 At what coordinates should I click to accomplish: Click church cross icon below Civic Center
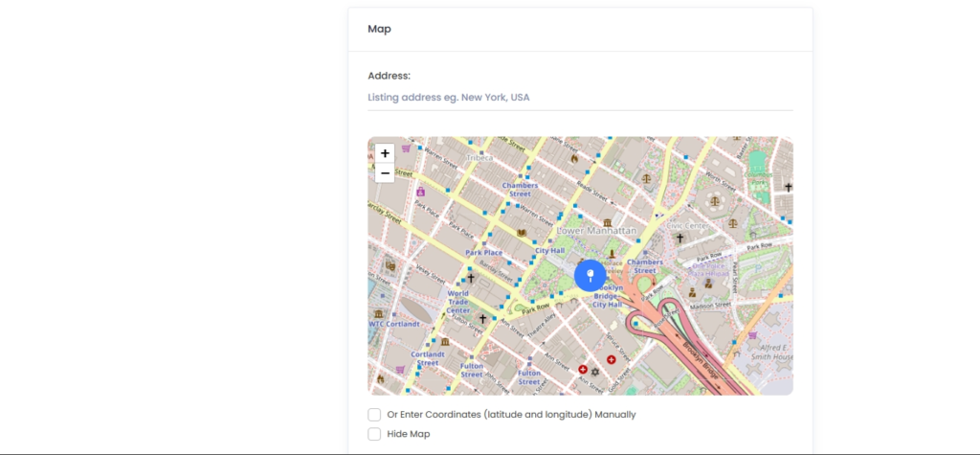pyautogui.click(x=680, y=238)
